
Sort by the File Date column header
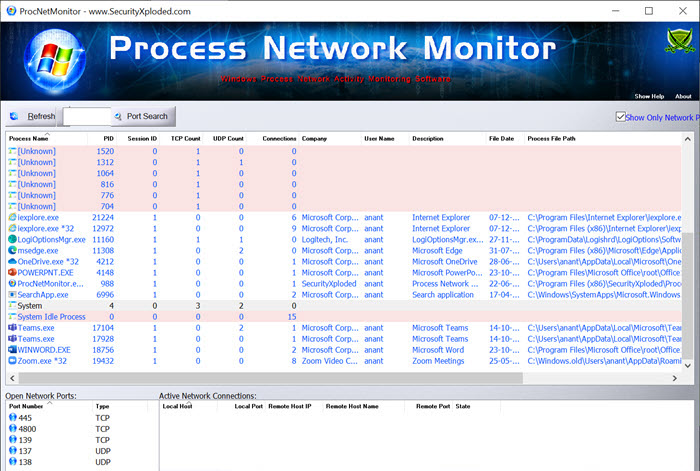[501, 138]
